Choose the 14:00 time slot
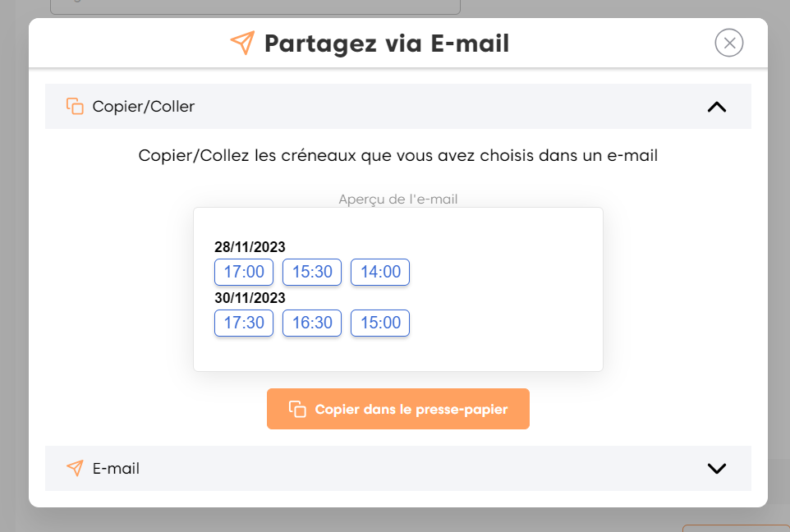This screenshot has height=532, width=790. click(x=380, y=272)
